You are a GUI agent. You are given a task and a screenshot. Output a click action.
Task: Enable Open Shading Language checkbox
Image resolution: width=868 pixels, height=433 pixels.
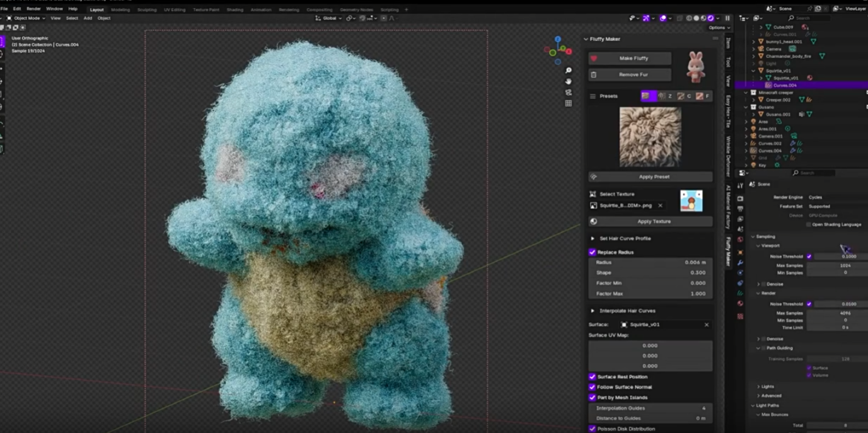pos(809,224)
